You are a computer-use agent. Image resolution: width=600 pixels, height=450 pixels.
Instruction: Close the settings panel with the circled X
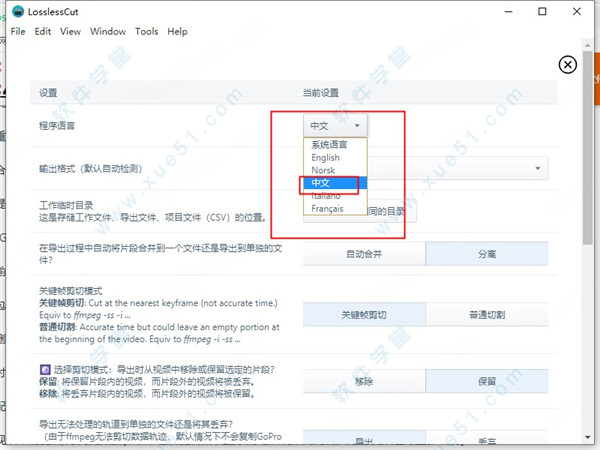point(567,65)
